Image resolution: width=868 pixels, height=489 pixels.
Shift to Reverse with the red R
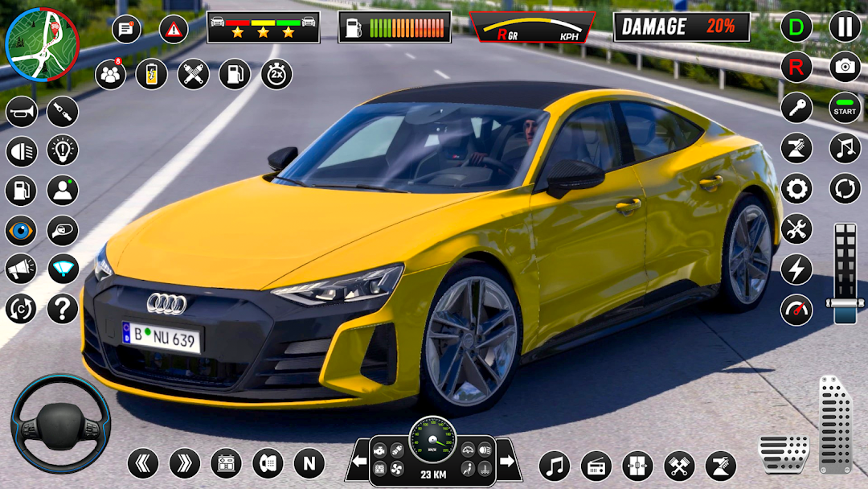(x=796, y=67)
